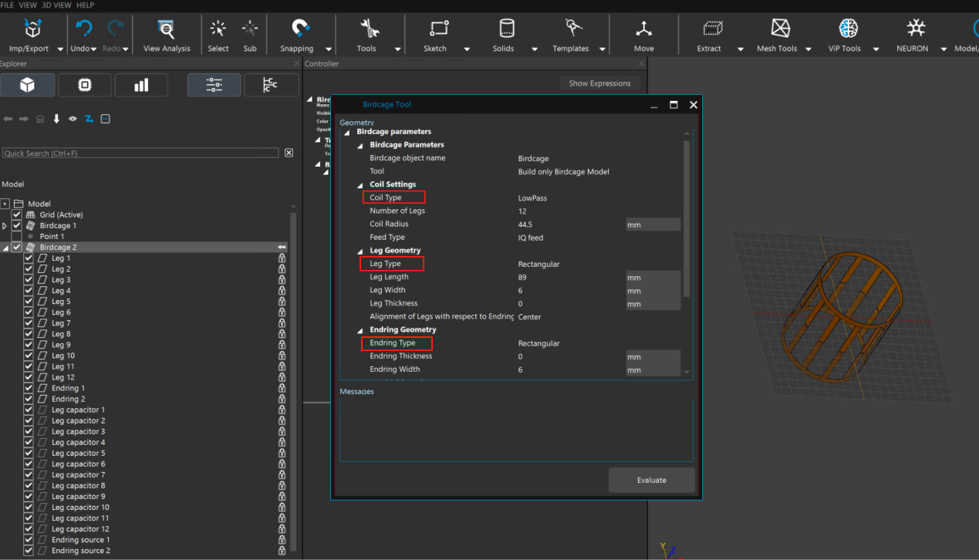Open the Solids dropdown arrow
This screenshot has height=560, width=979.
[x=535, y=49]
